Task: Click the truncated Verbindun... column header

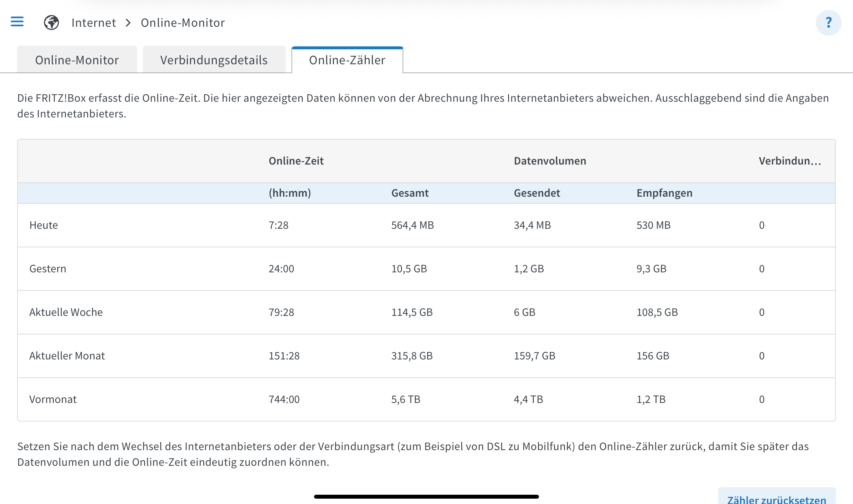Action: tap(790, 161)
